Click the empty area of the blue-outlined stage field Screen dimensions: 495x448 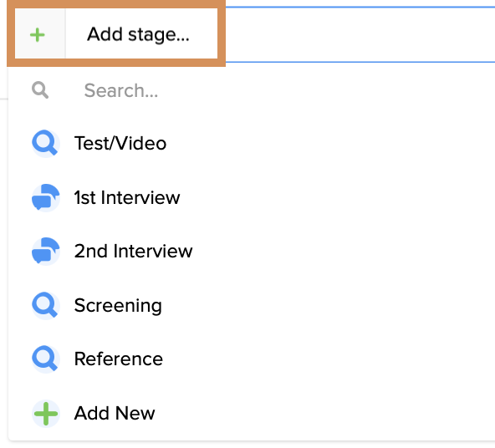(360, 35)
